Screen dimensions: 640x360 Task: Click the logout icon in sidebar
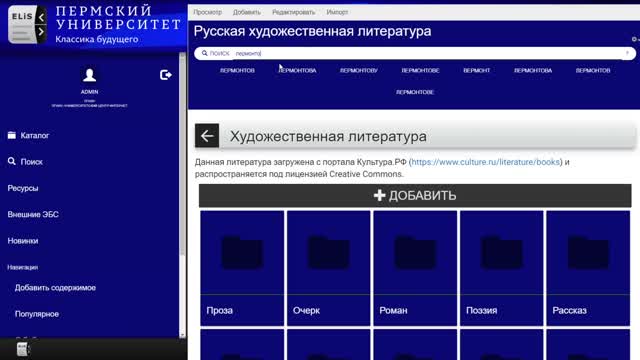pos(166,75)
